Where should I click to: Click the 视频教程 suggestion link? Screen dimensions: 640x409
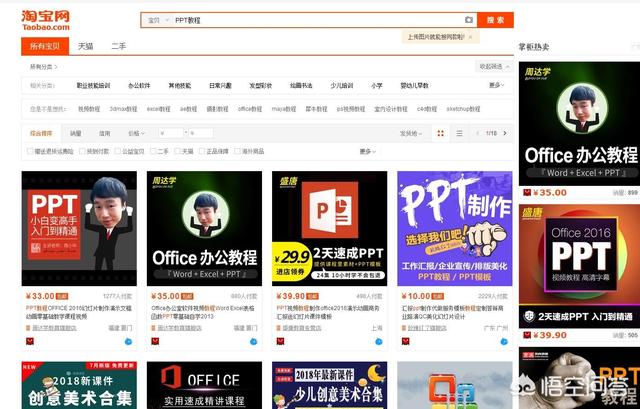coord(89,109)
